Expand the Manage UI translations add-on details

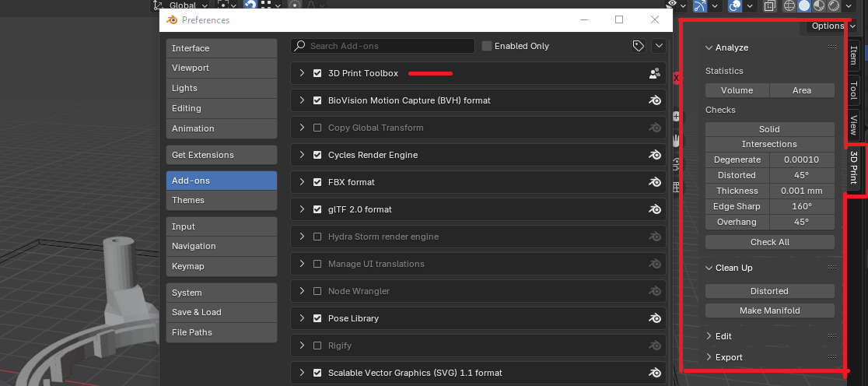[x=302, y=264]
